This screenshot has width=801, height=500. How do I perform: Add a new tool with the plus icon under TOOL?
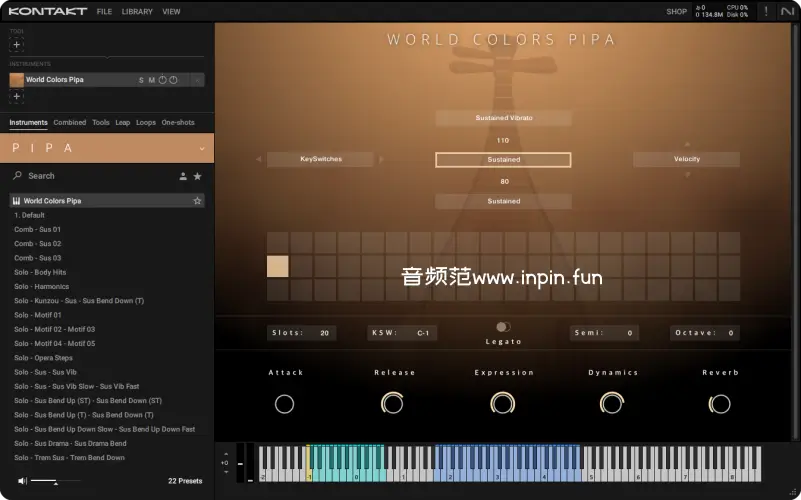[16, 44]
